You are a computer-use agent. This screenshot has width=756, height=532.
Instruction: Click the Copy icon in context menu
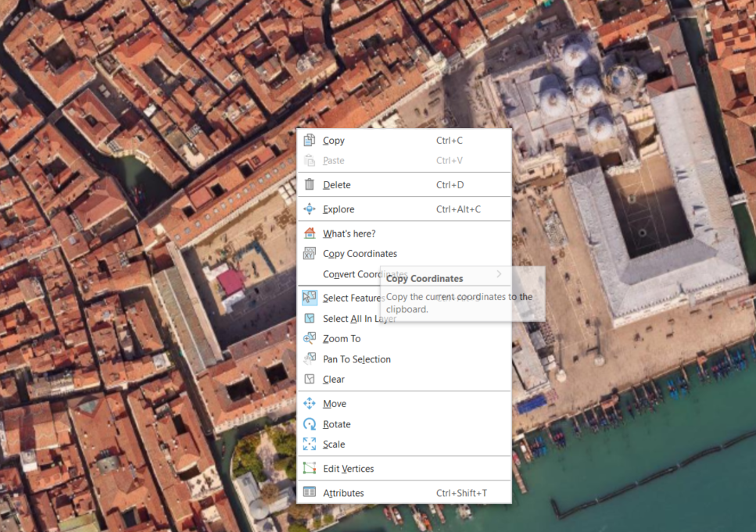pyautogui.click(x=310, y=141)
